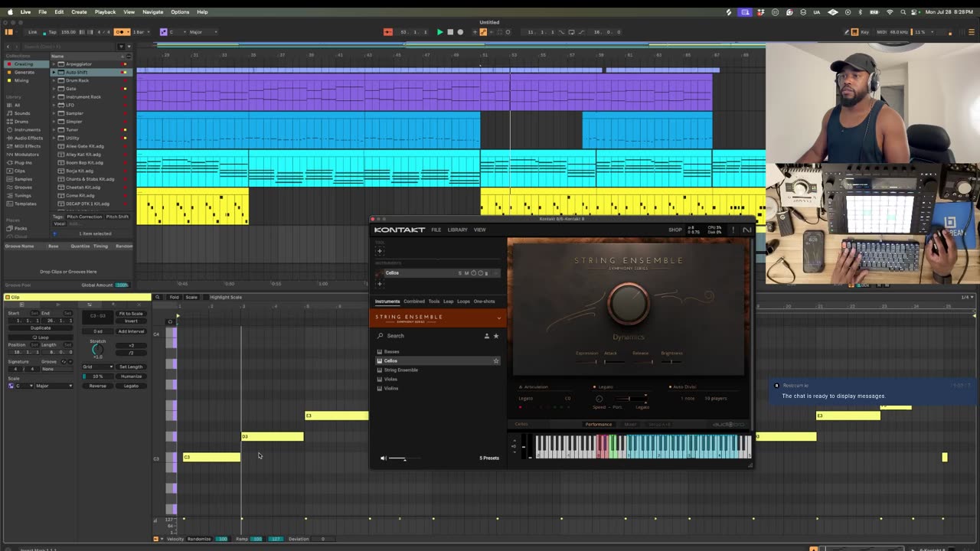Image resolution: width=980 pixels, height=551 pixels.
Task: Click the ×2 stretch button
Action: [131, 345]
